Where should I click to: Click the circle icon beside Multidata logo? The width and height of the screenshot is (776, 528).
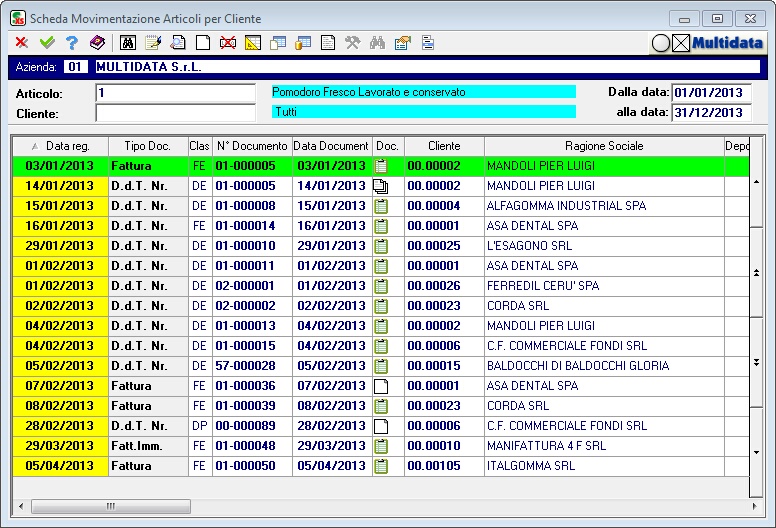coord(661,44)
